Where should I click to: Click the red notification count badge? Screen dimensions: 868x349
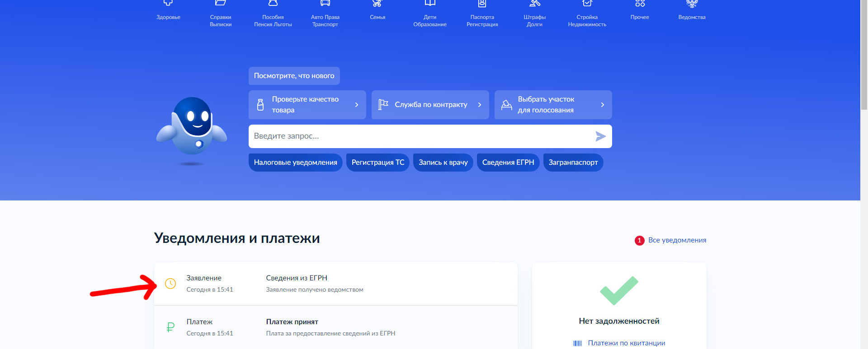pos(639,241)
